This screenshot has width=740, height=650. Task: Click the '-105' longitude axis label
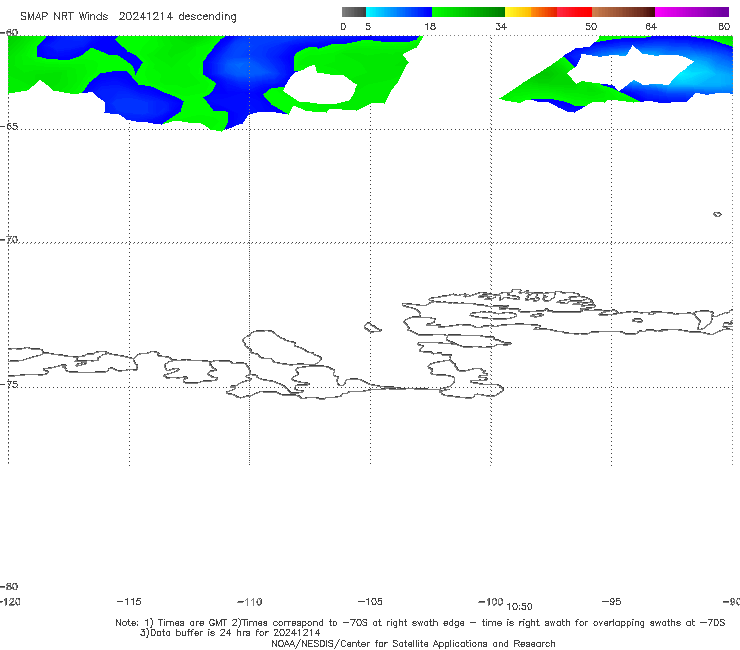tap(370, 602)
